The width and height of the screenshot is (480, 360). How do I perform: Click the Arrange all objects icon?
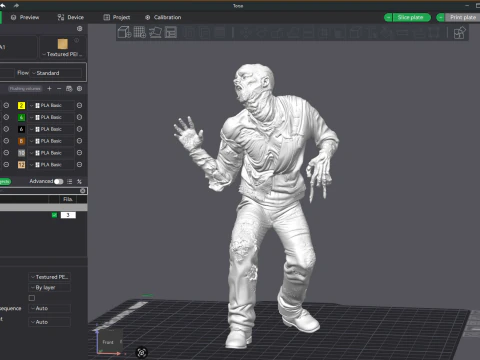[x=171, y=32]
